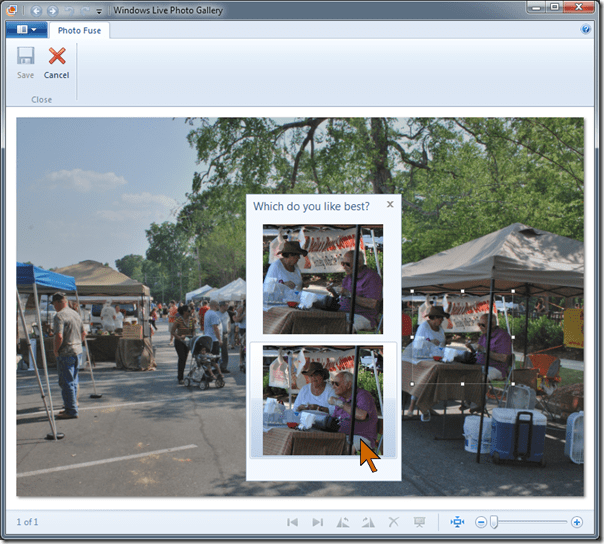This screenshot has width=604, height=544.
Task: Open the Photo Gallery application menu dropdown
Action: click(27, 30)
